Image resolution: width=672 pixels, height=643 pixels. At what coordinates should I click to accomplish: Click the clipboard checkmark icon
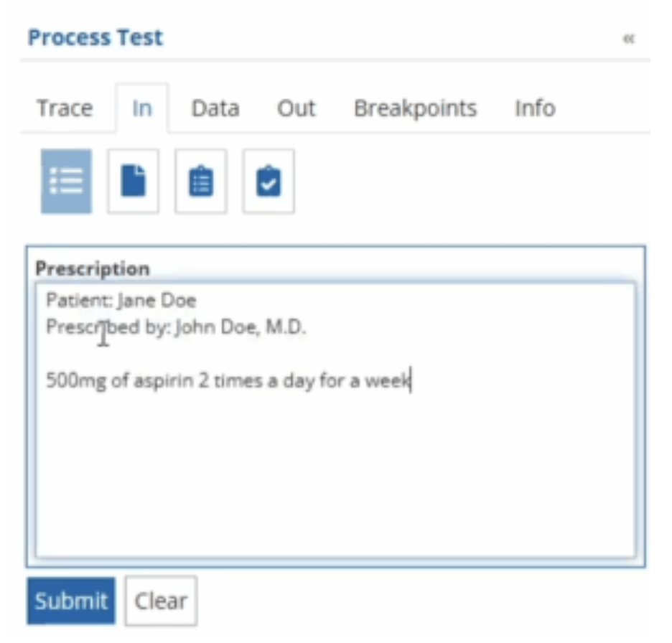(x=269, y=182)
